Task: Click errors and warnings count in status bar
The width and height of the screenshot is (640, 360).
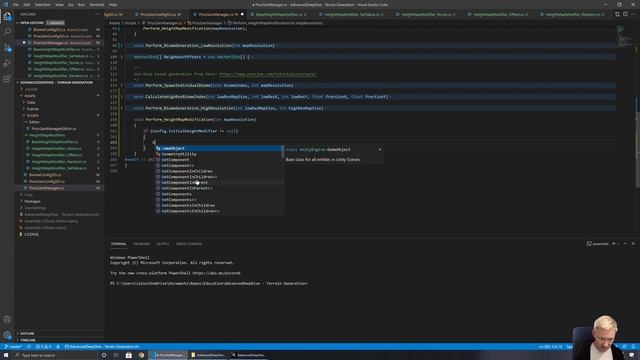Action: (x=43, y=347)
